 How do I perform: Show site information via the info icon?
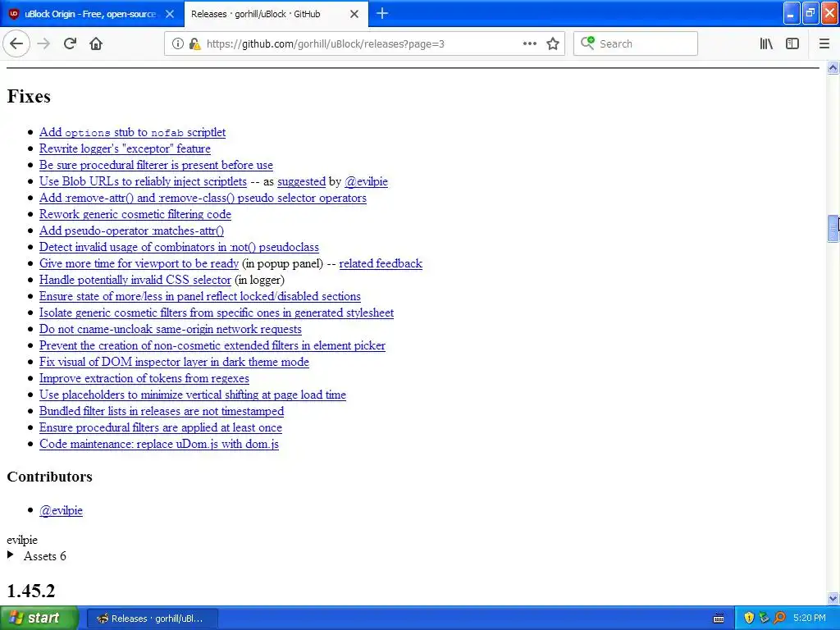pyautogui.click(x=177, y=44)
